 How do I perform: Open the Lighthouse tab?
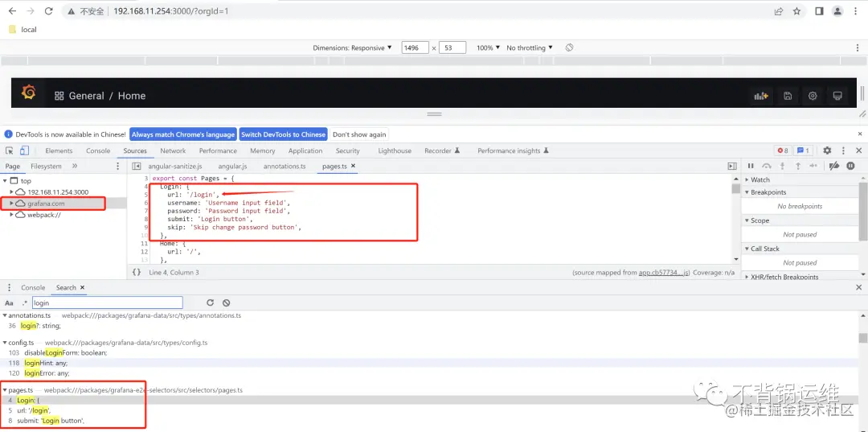click(395, 150)
